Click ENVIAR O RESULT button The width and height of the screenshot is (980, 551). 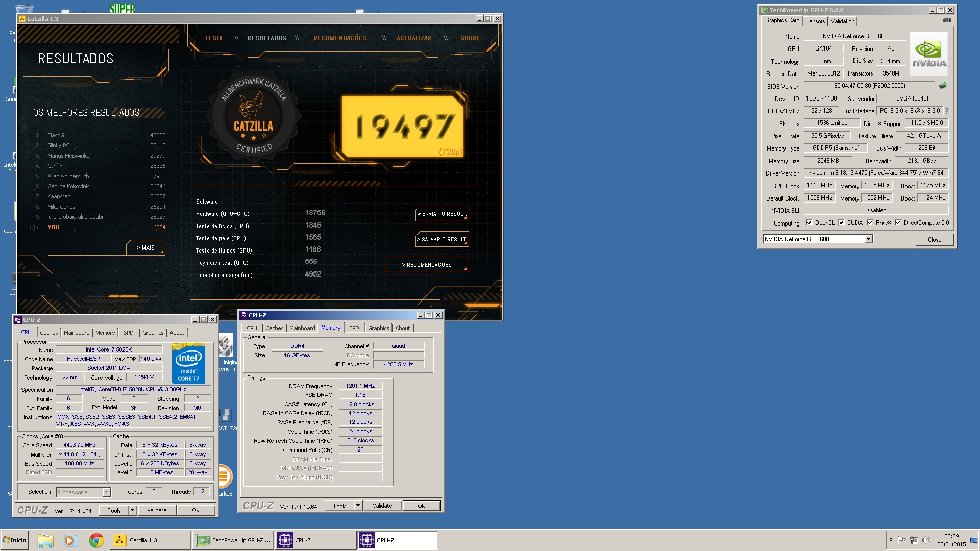coord(442,214)
